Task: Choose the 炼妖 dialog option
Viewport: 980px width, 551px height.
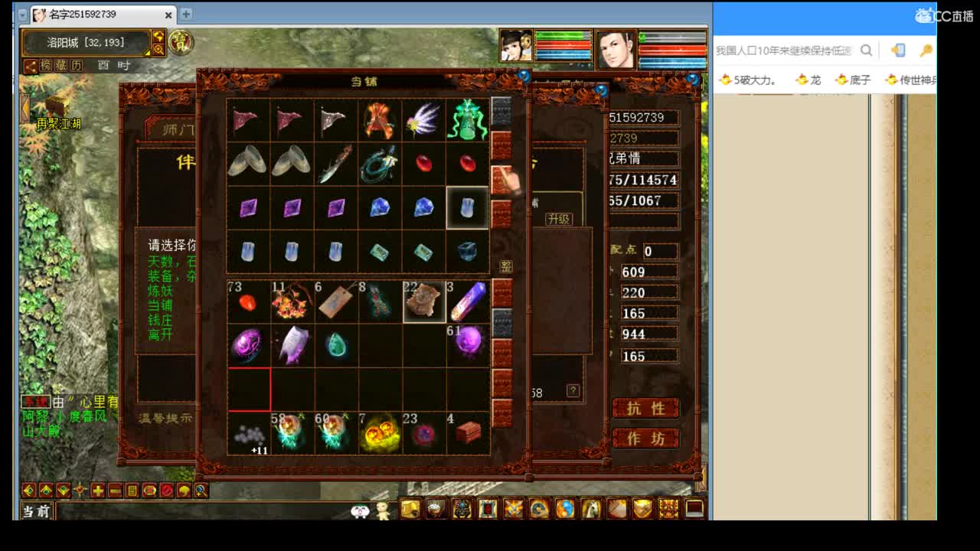Action: (160, 291)
